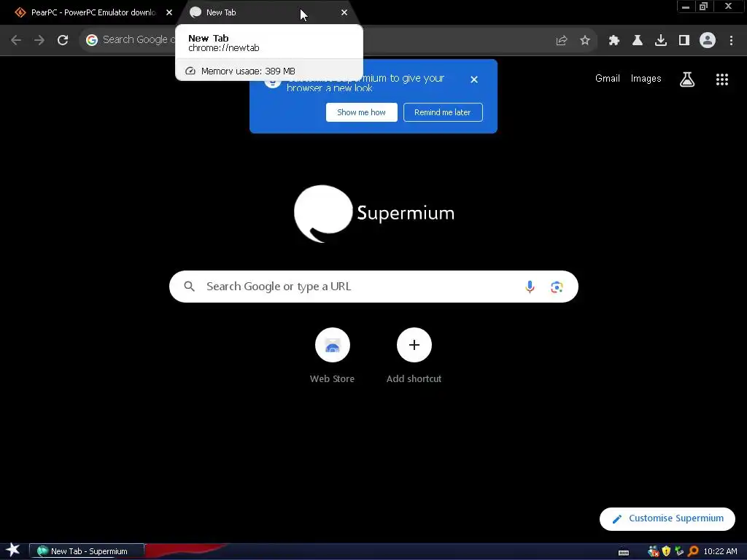The width and height of the screenshot is (747, 560).
Task: Open the three-dot browser menu
Action: (x=731, y=41)
